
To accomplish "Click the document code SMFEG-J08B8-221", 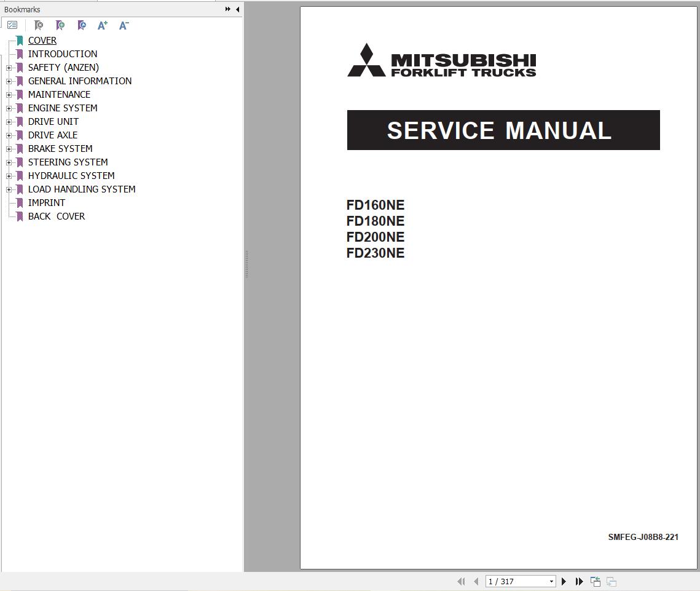I will [643, 537].
